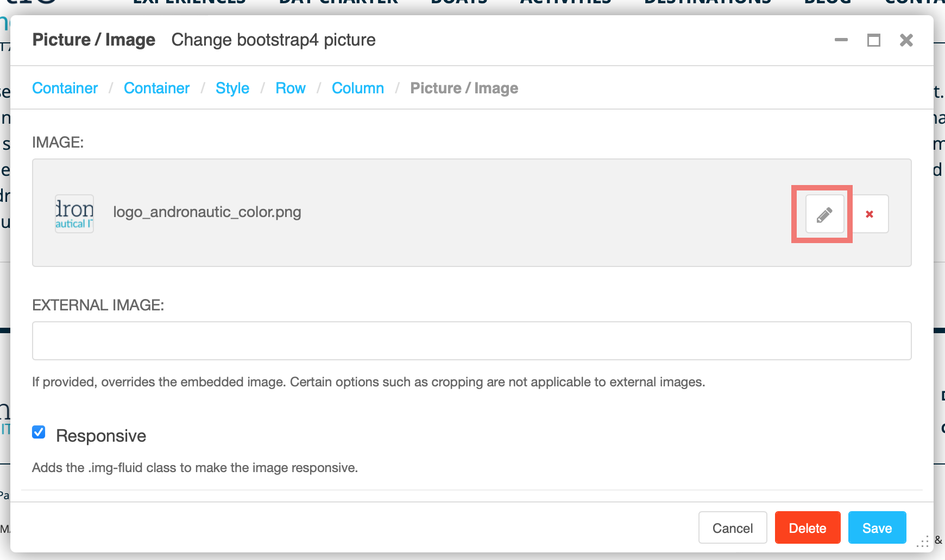Click the Picture / Image breadcrumb item
Image resolution: width=945 pixels, height=560 pixels.
coord(464,88)
